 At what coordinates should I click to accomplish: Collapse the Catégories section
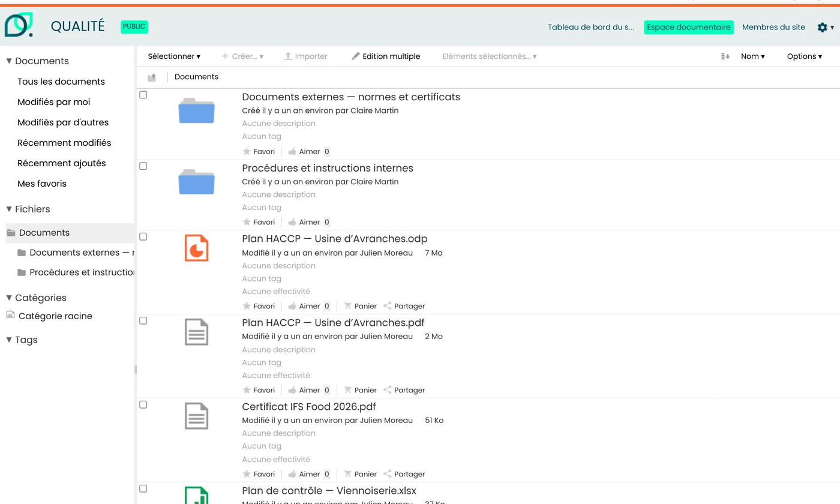point(9,298)
